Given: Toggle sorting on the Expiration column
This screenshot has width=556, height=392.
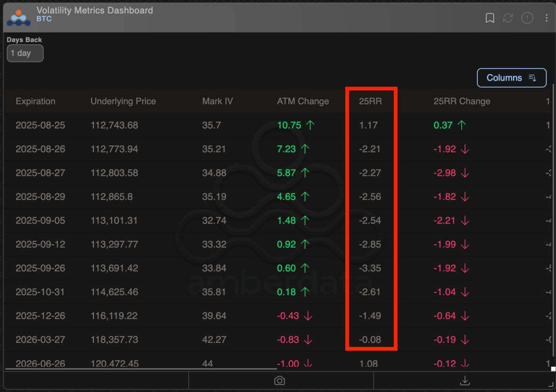Looking at the screenshot, I should (x=35, y=101).
